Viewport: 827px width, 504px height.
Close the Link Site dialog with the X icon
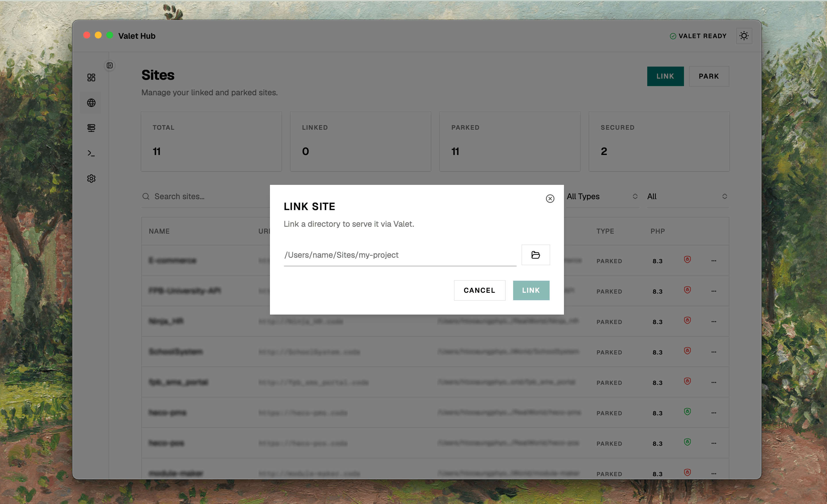pyautogui.click(x=550, y=199)
